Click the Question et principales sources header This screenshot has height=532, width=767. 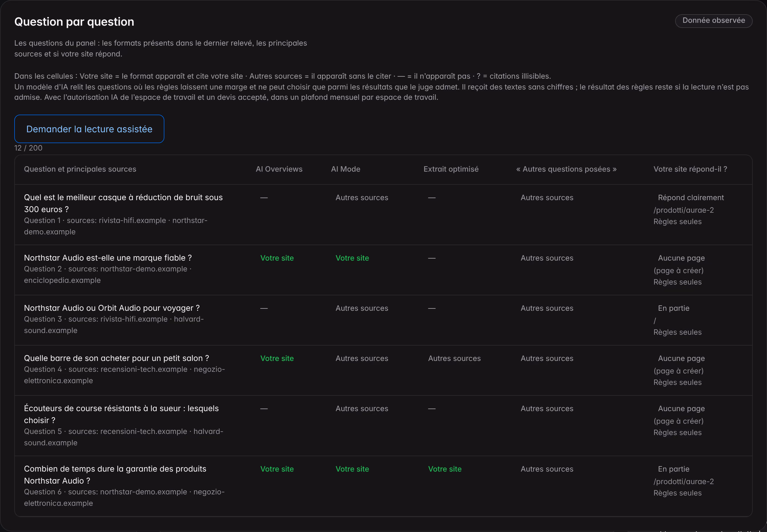pos(80,169)
